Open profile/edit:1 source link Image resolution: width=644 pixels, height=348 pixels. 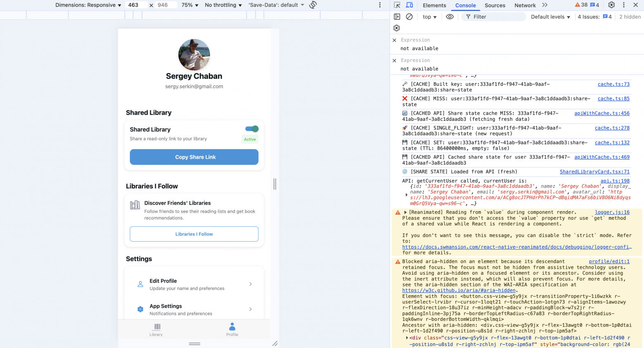[x=609, y=261]
